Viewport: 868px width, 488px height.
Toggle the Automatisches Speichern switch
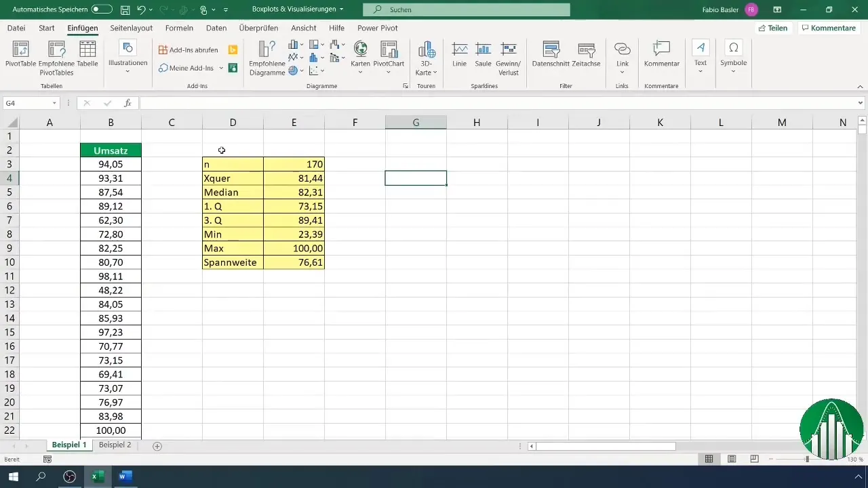tap(102, 9)
